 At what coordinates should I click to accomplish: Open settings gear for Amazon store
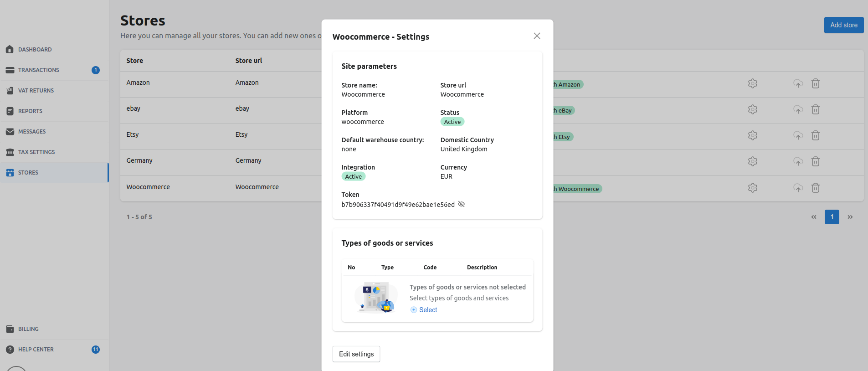[x=752, y=83]
